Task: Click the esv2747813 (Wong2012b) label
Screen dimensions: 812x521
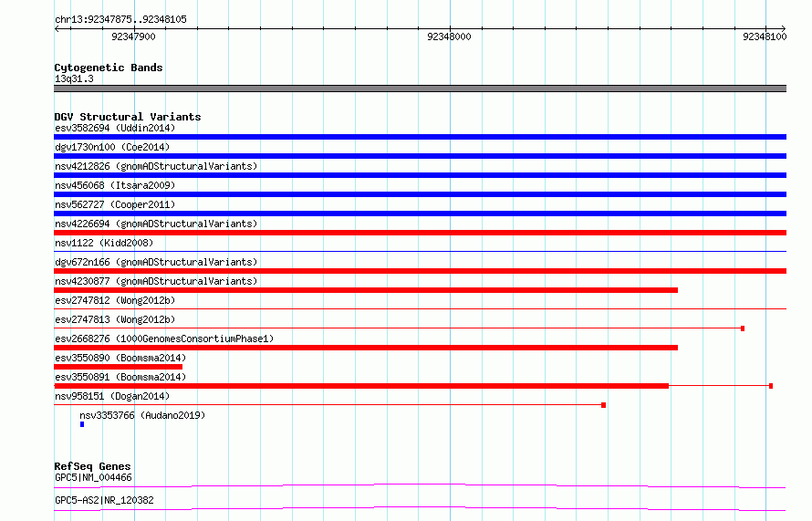Action: coord(115,319)
